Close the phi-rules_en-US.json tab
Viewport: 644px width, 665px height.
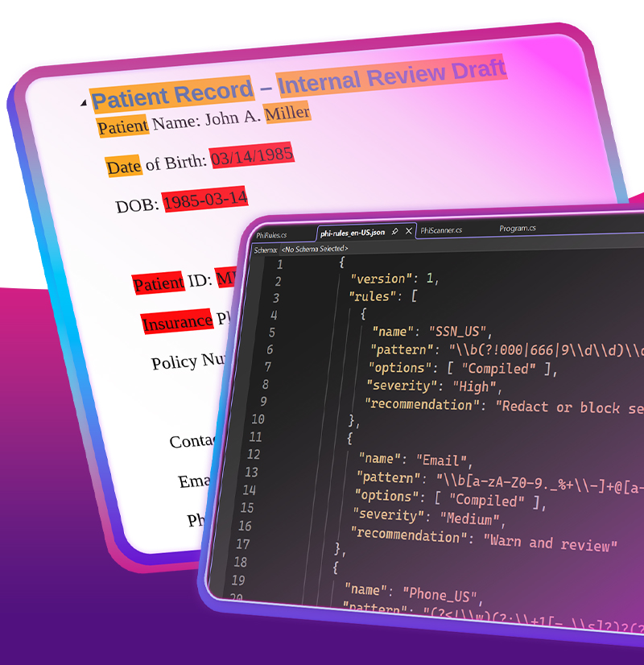tap(408, 232)
